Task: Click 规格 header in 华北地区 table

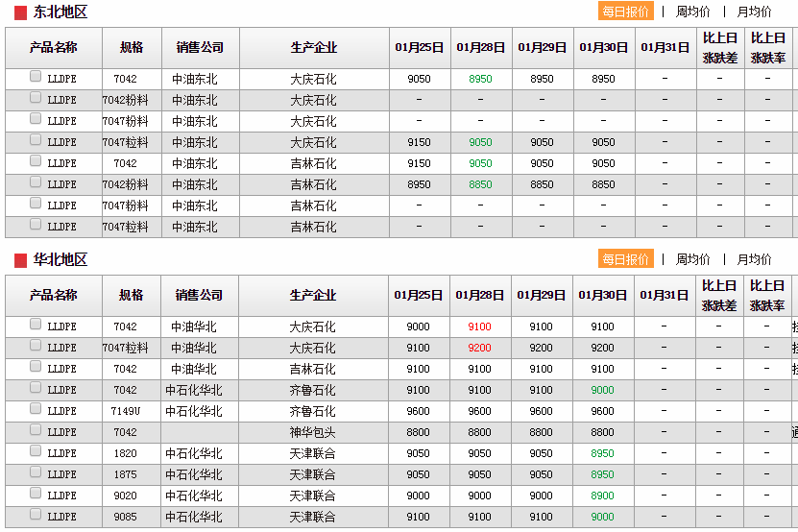Action: click(132, 295)
